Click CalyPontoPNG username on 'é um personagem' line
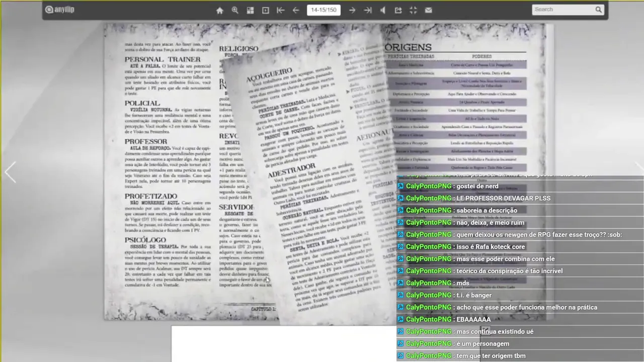 429,343
